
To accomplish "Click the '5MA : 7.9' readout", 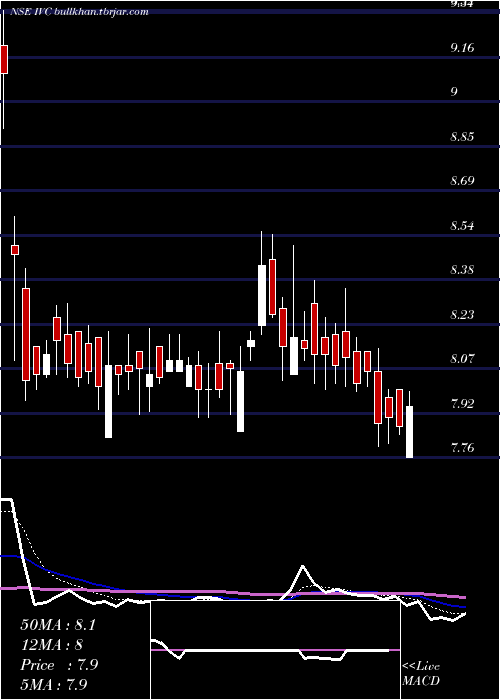I will point(54,684).
